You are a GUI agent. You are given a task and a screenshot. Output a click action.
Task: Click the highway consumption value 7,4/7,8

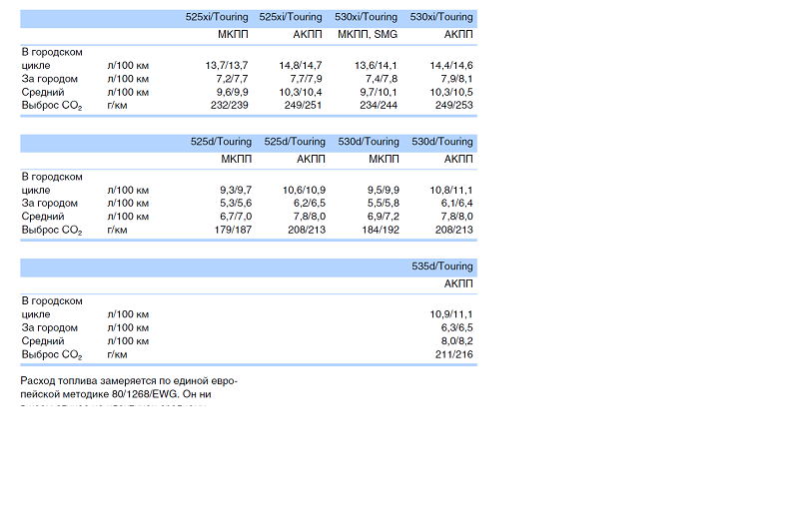(381, 79)
